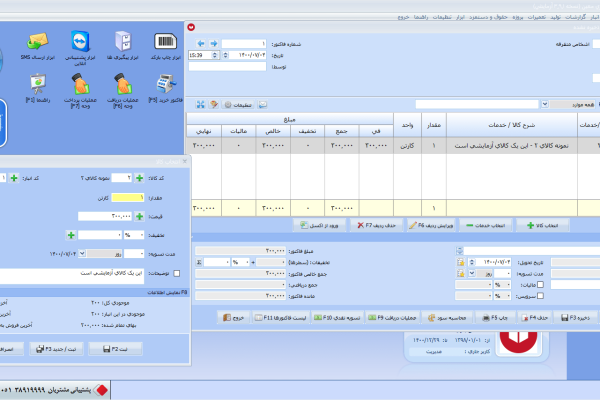
Task: Click the ثبت F2 button in product dialog
Action: [115, 349]
